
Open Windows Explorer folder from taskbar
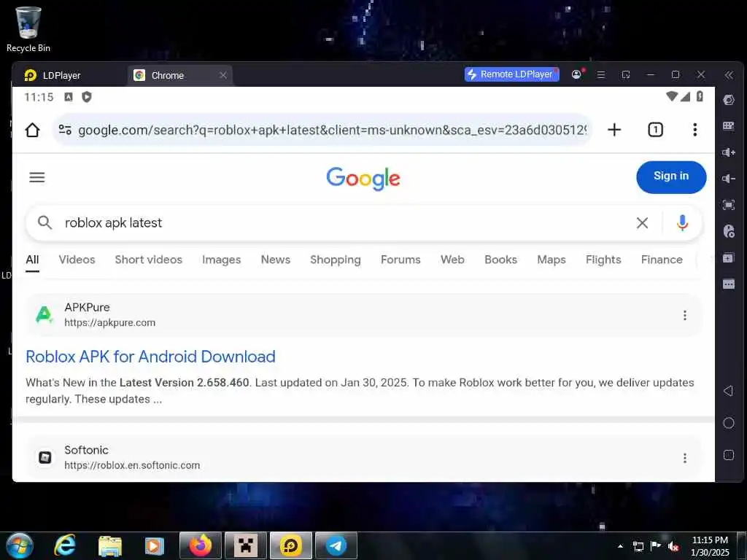(x=110, y=545)
